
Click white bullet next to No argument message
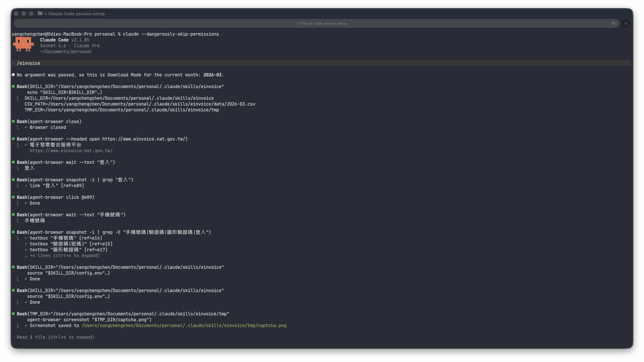point(13,75)
